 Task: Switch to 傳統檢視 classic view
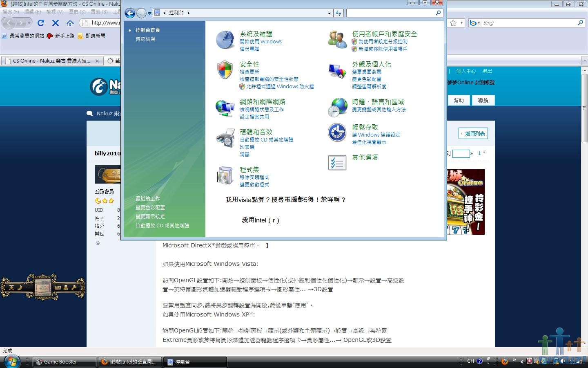[x=145, y=39]
